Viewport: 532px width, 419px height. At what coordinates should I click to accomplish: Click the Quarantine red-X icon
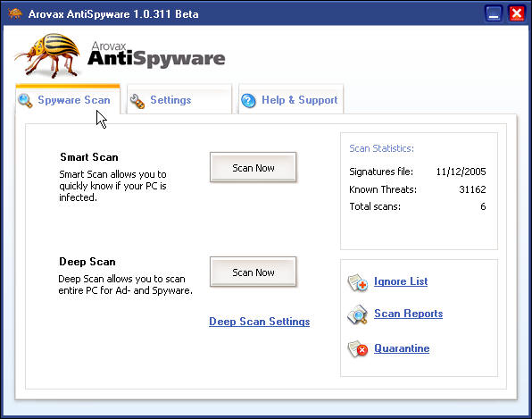(358, 348)
